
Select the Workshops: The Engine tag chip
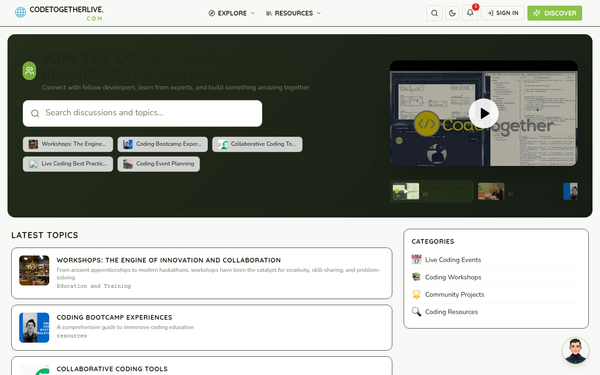pyautogui.click(x=68, y=144)
